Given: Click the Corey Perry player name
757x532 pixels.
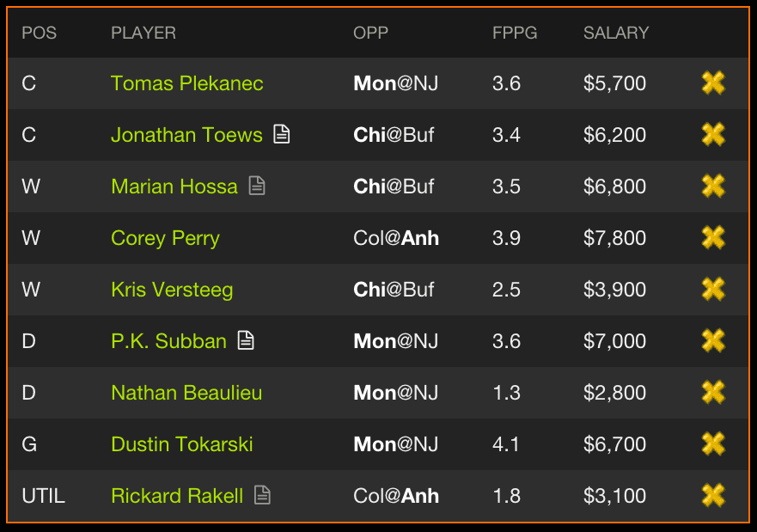Looking at the screenshot, I should point(165,238).
